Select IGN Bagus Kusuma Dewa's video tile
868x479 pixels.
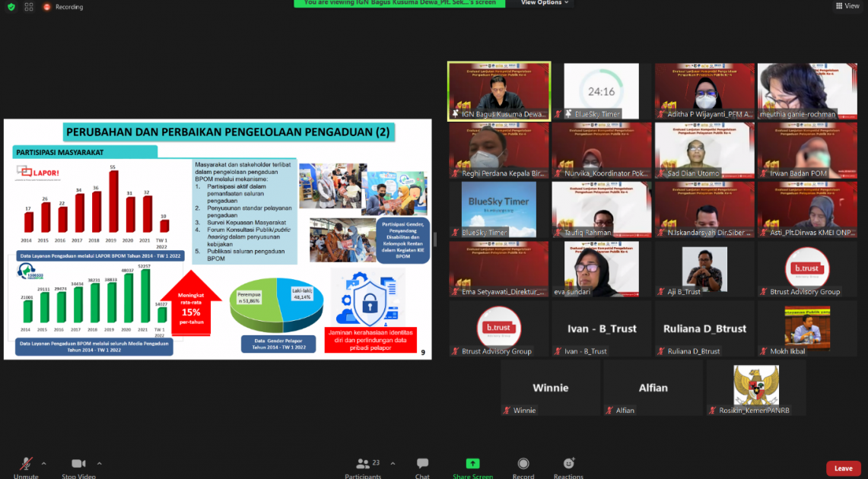pyautogui.click(x=499, y=91)
